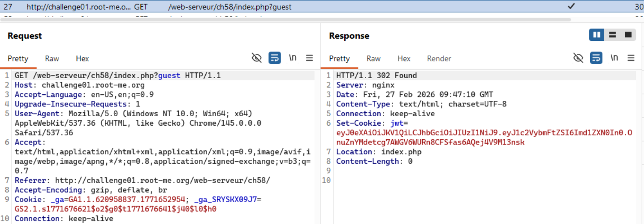Open the Request panel hamburger options menu
This screenshot has width=644, height=224.
309,58
